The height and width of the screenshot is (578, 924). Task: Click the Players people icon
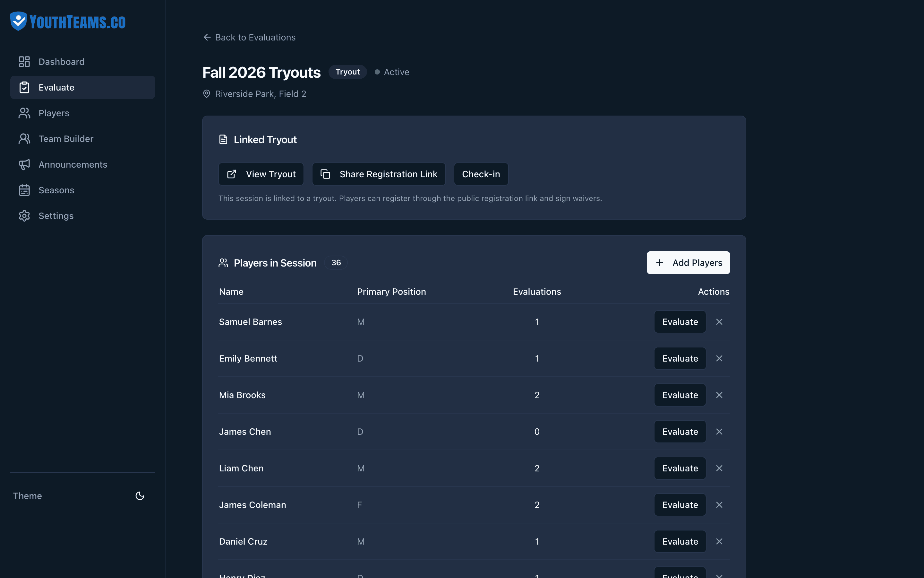24,113
